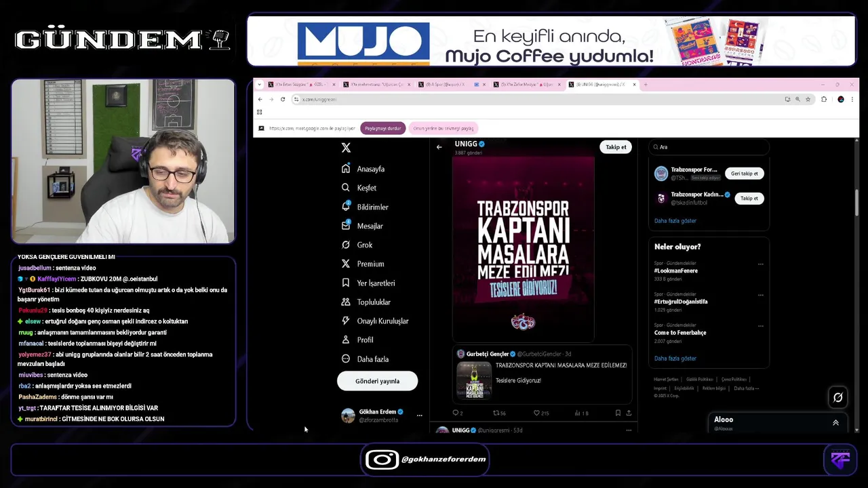Open browser extensions puzzle icon
The width and height of the screenshot is (868, 488).
pyautogui.click(x=824, y=100)
